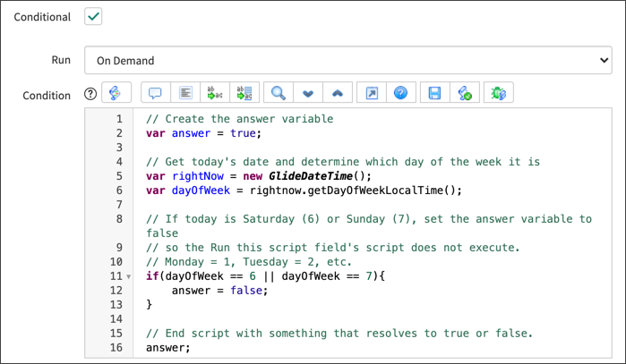Uncheck the Conditional checkbox
This screenshot has width=626, height=364.
click(x=94, y=17)
